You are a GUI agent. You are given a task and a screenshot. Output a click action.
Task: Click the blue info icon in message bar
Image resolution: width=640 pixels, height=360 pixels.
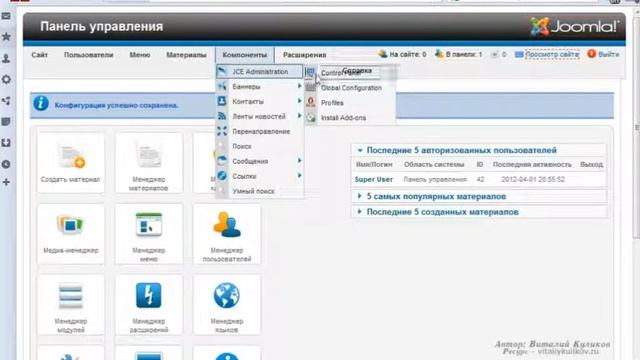41,104
